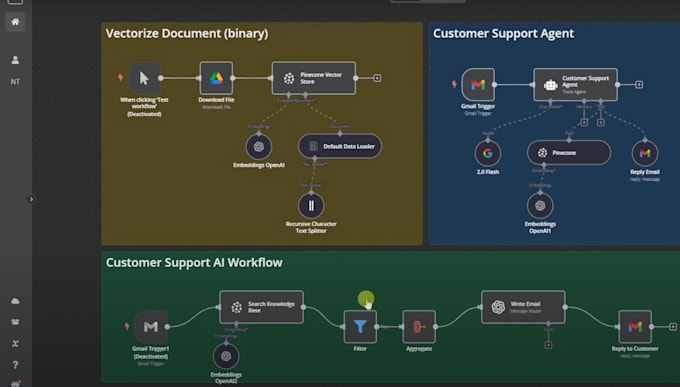The height and width of the screenshot is (387, 680).
Task: Add a Tool sub-node to agent
Action: (x=601, y=123)
